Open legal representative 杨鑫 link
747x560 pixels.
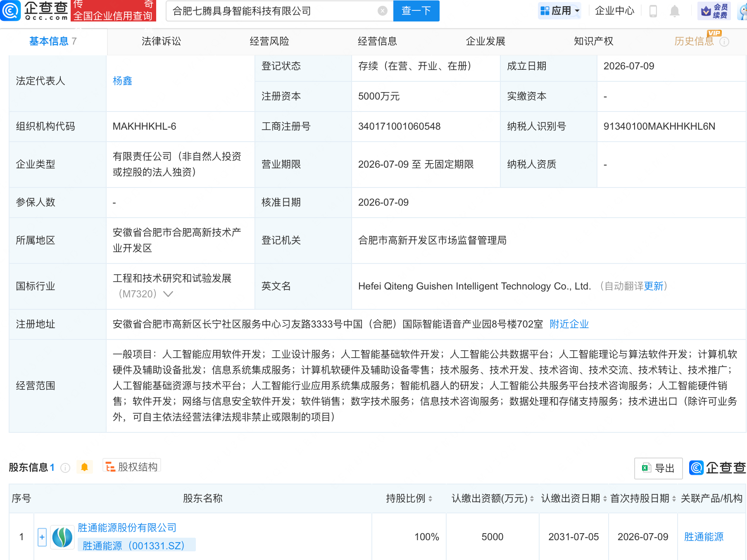point(122,81)
